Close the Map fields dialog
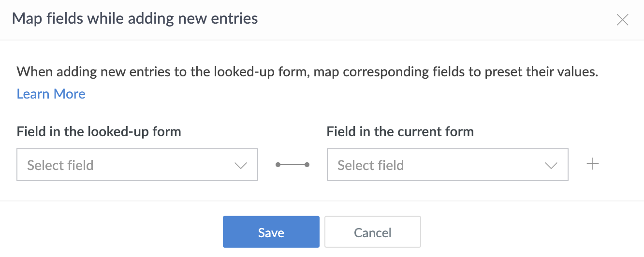Screen dimensions: 644x257 click(622, 20)
